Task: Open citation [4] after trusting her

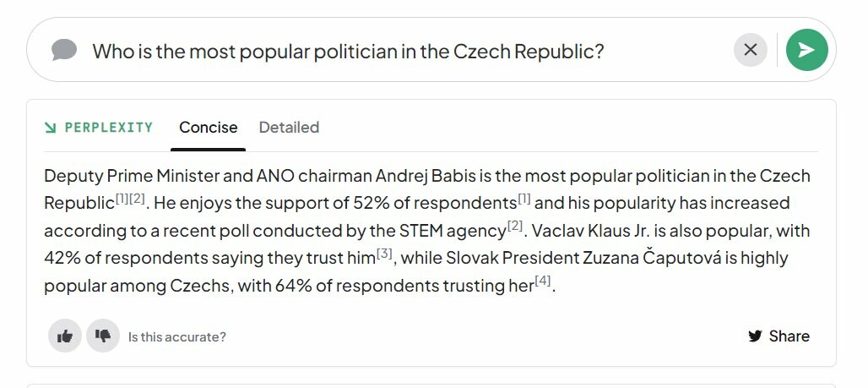Action: click(x=542, y=281)
